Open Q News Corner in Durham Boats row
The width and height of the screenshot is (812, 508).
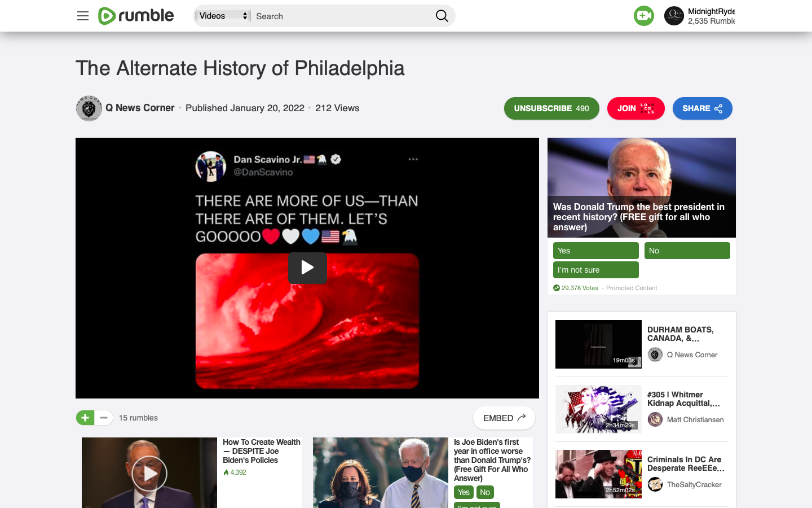click(x=692, y=354)
